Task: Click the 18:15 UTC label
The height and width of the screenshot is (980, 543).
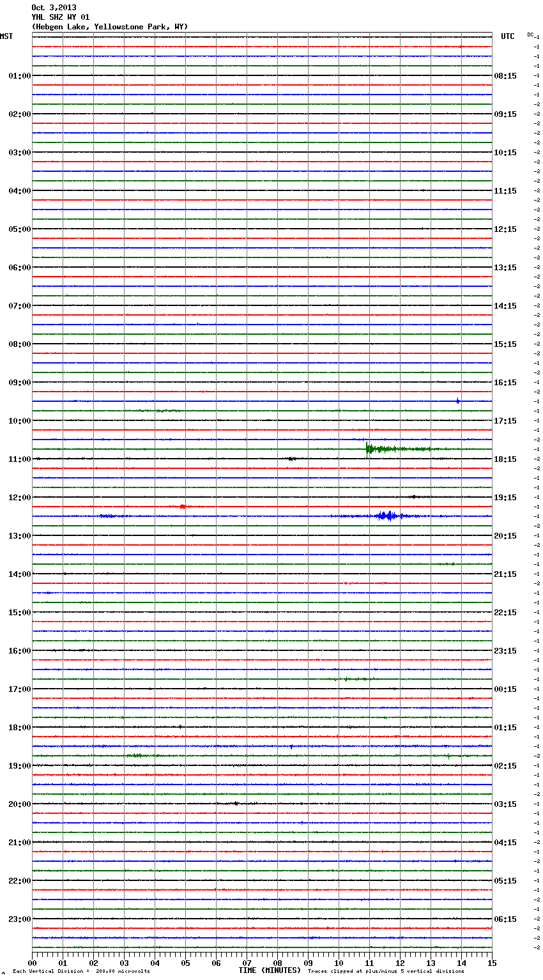Action: [505, 459]
